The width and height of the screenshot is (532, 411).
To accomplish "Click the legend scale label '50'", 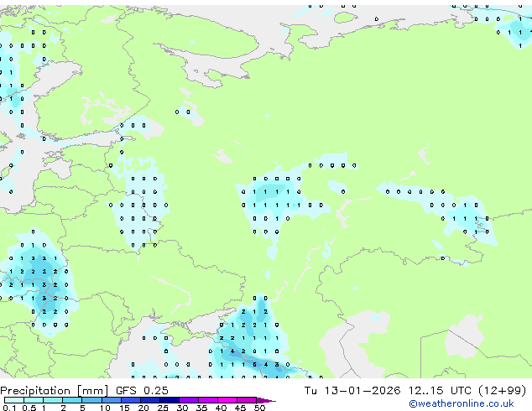I will 259,408.
